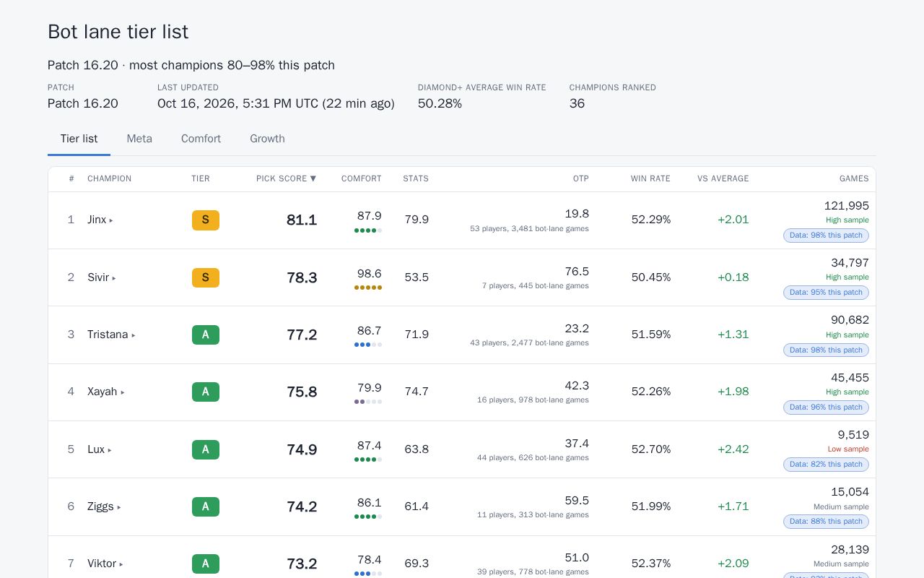Open the Meta tab

pos(139,139)
